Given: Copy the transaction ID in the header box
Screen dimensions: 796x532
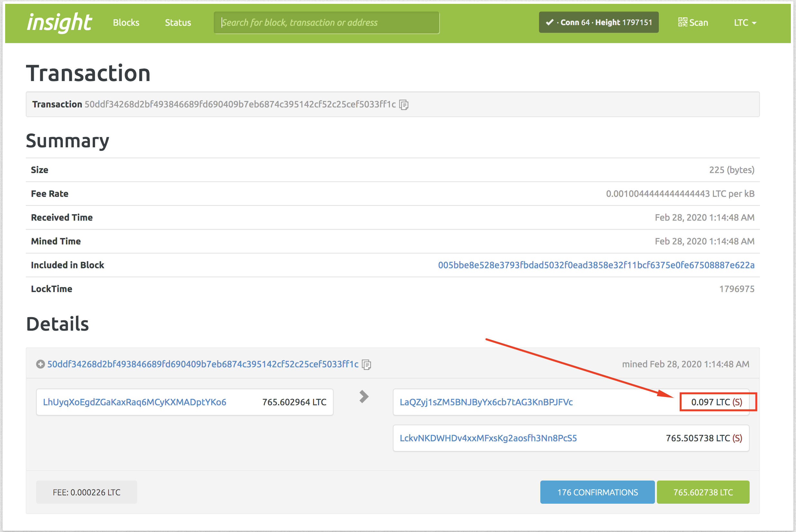Looking at the screenshot, I should (x=404, y=105).
